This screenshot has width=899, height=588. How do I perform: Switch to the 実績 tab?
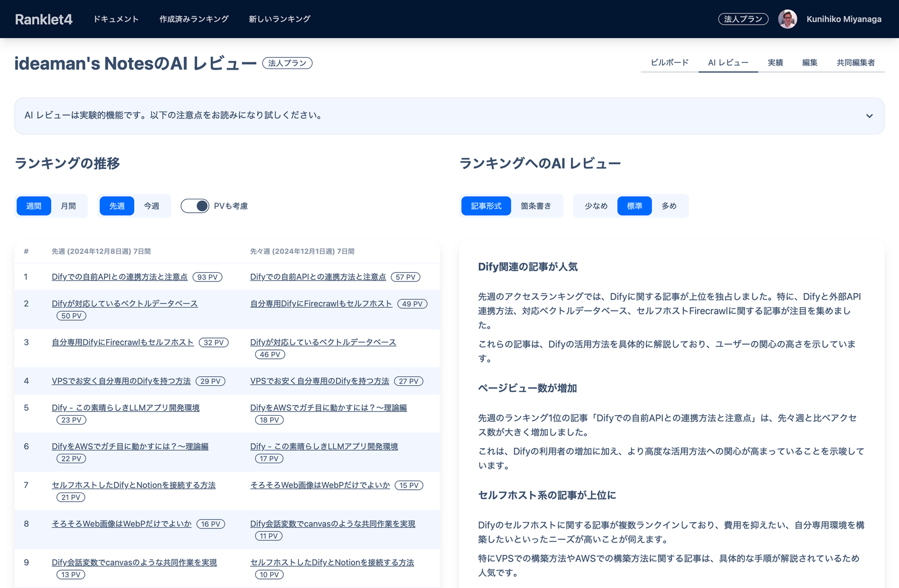coord(775,62)
